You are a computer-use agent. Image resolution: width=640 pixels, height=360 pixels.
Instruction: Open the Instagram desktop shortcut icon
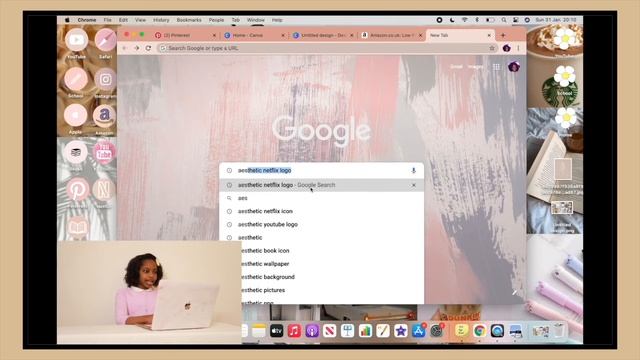[x=105, y=79]
